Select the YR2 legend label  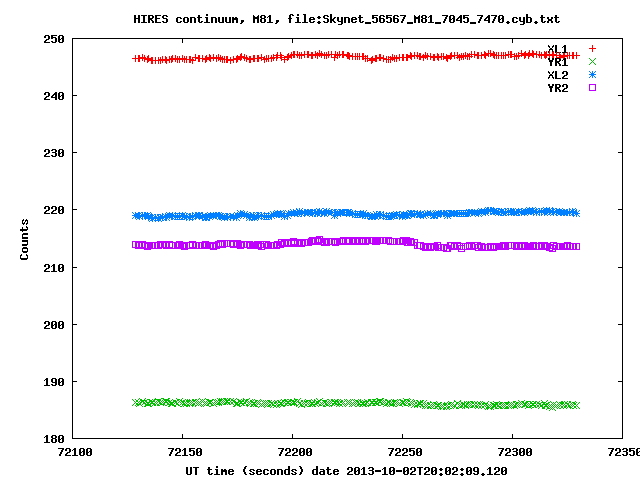click(x=558, y=88)
